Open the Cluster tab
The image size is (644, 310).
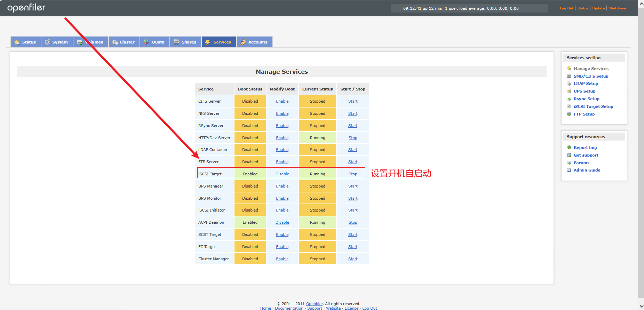[124, 42]
